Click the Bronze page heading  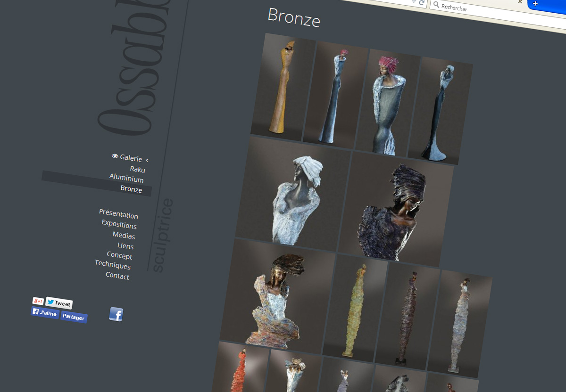(x=294, y=17)
